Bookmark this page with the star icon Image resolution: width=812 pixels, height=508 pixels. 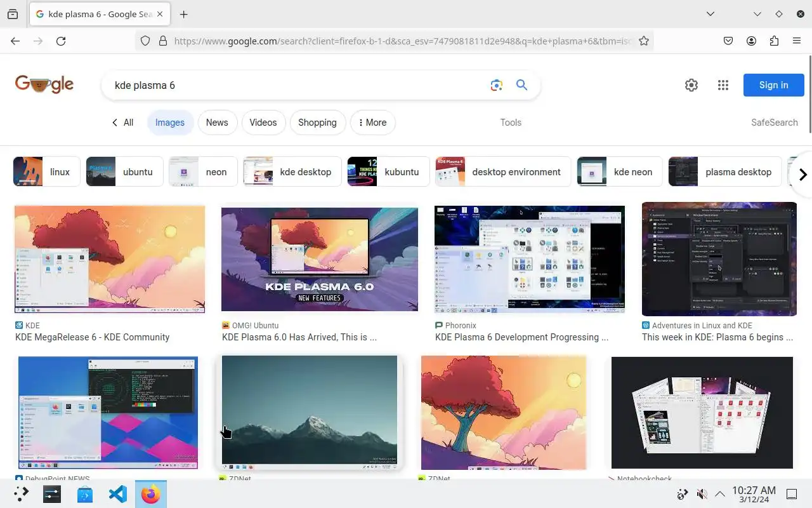(x=644, y=41)
